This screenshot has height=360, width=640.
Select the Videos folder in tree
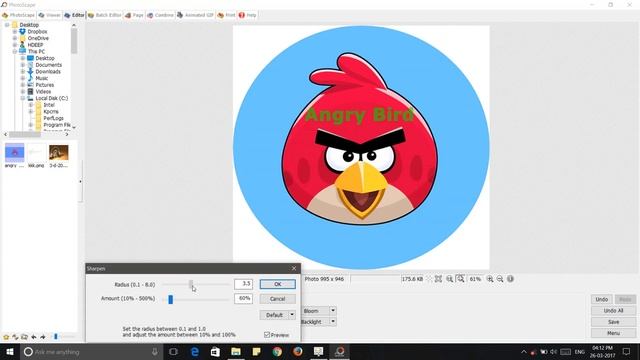click(43, 91)
